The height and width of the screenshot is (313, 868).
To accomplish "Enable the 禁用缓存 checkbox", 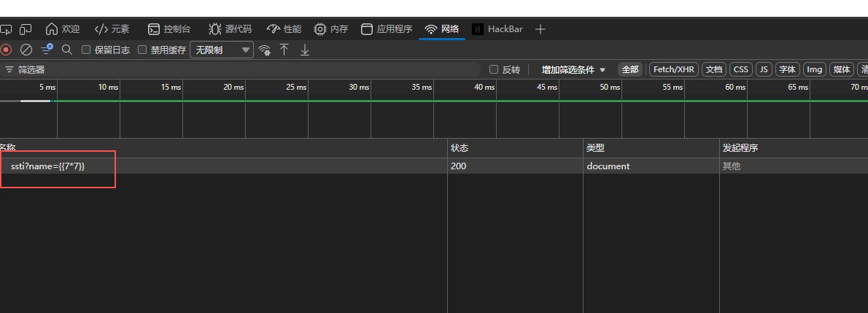I will click(142, 50).
